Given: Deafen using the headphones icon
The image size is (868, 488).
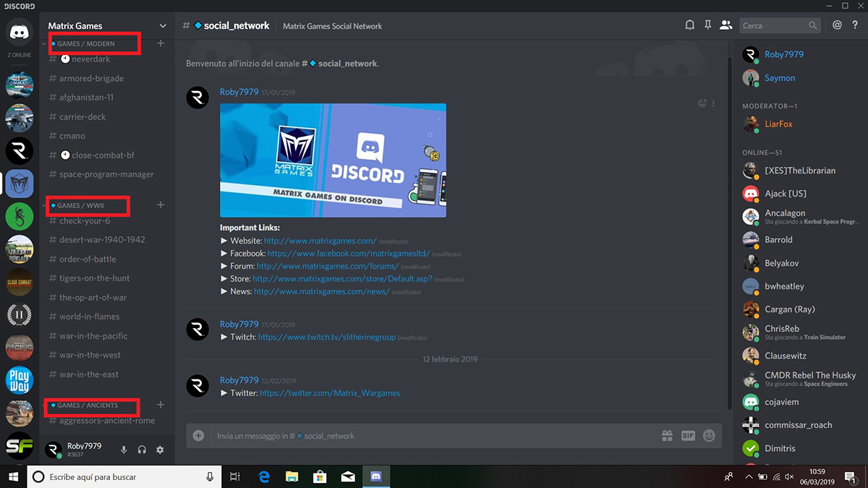Looking at the screenshot, I should click(x=142, y=450).
